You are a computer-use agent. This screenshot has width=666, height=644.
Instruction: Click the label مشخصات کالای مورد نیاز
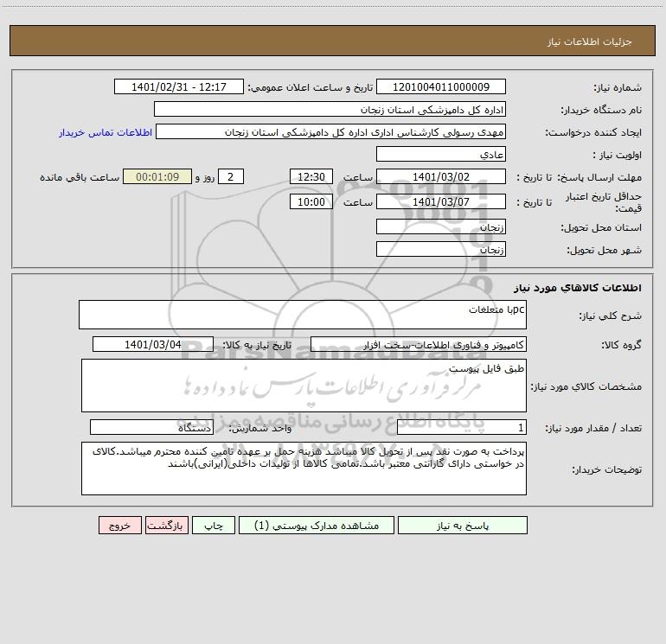586,386
